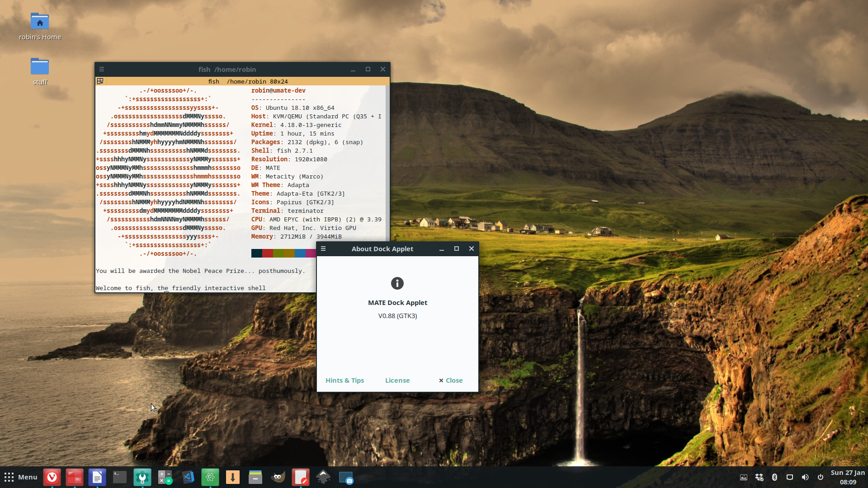Open the stuff folder on desktop
Viewport: 868px width, 488px height.
pyautogui.click(x=40, y=68)
